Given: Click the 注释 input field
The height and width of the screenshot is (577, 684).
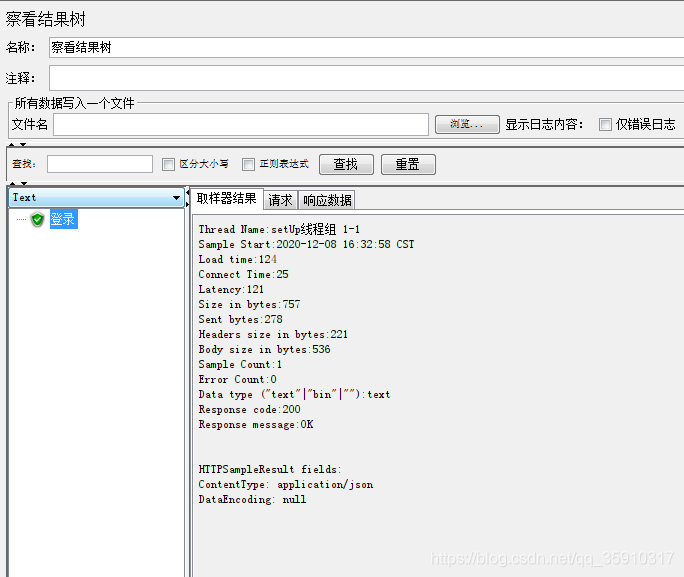Looking at the screenshot, I should pyautogui.click(x=366, y=78).
